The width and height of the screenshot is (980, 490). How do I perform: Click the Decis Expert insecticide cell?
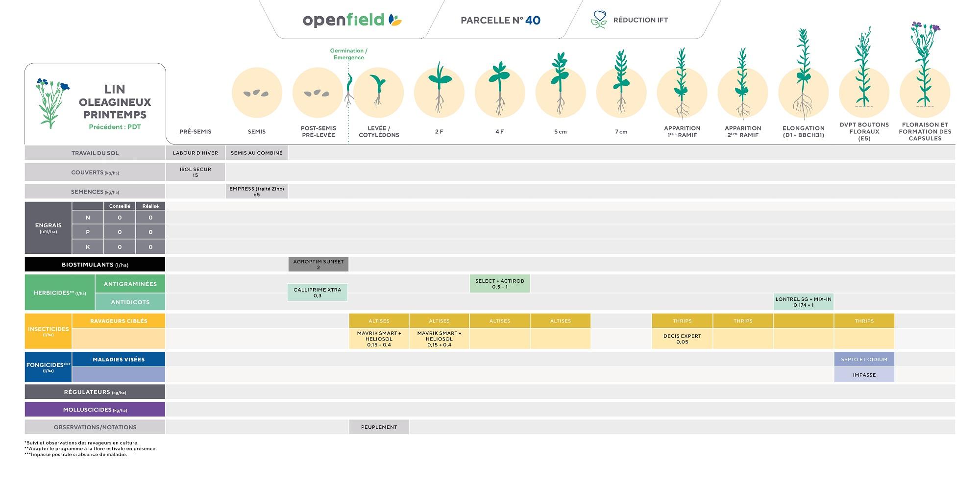coord(682,339)
